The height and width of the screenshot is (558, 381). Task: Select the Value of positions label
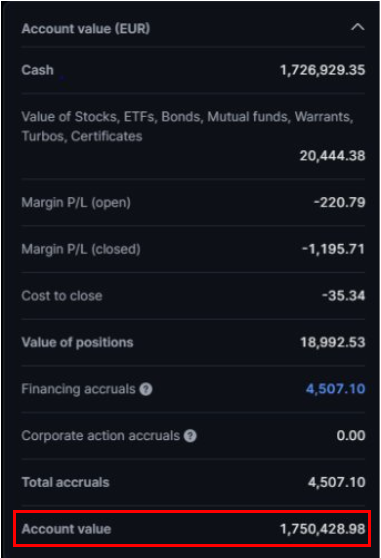coord(77,342)
